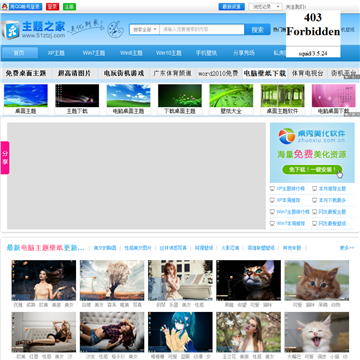Open the browsing history dropdown at top
This screenshot has width=360, height=360.
[265, 7]
